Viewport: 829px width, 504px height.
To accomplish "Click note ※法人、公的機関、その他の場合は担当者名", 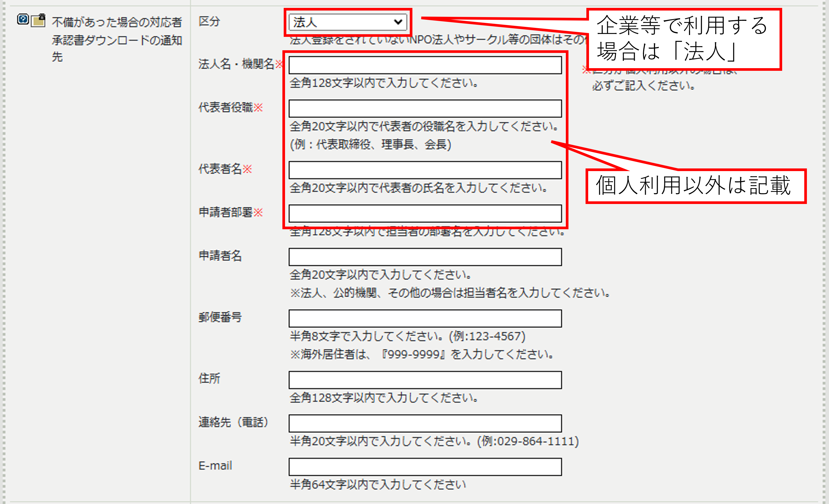I will click(450, 293).
